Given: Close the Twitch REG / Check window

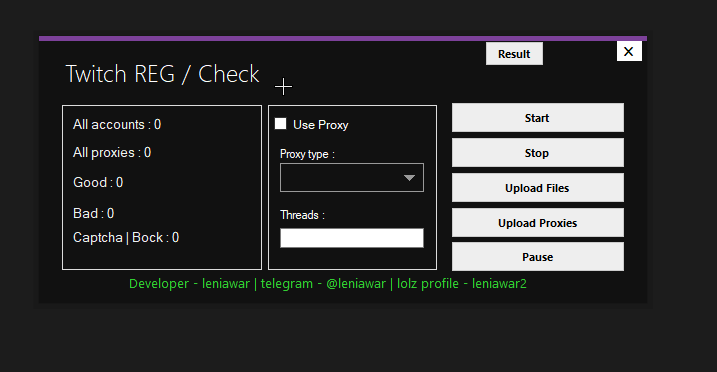Looking at the screenshot, I should pos(629,52).
